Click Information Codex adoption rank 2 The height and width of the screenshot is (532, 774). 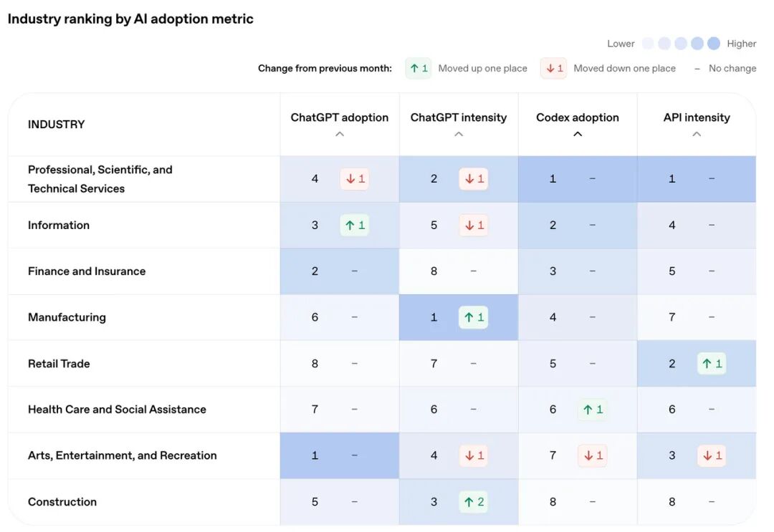click(x=553, y=226)
